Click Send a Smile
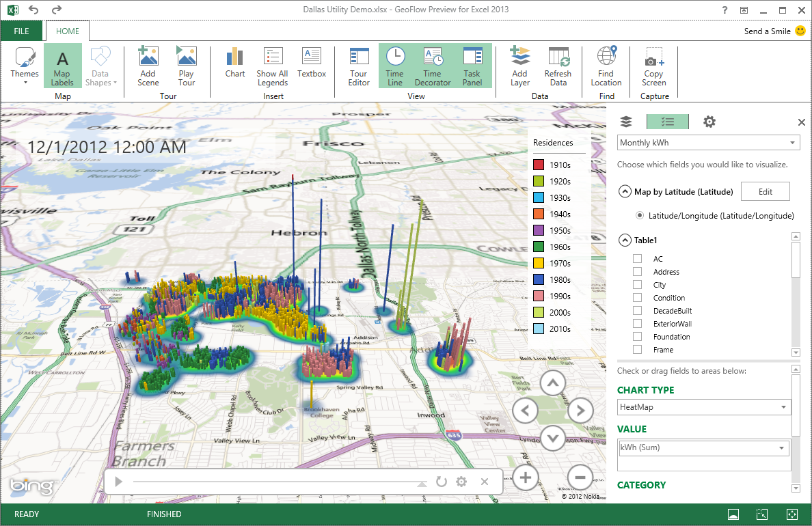The width and height of the screenshot is (812, 526). click(769, 31)
